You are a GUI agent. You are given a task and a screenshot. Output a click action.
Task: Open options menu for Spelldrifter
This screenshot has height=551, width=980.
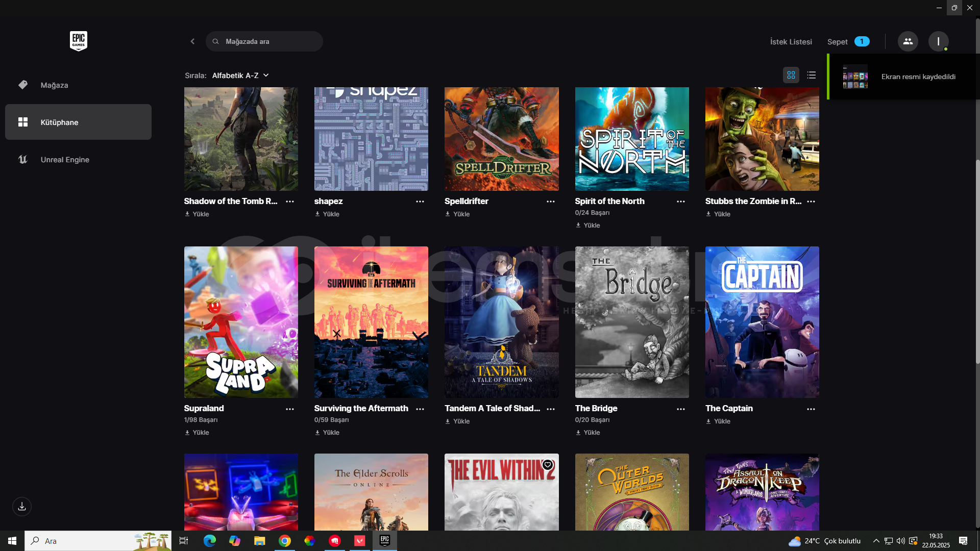[551, 202]
